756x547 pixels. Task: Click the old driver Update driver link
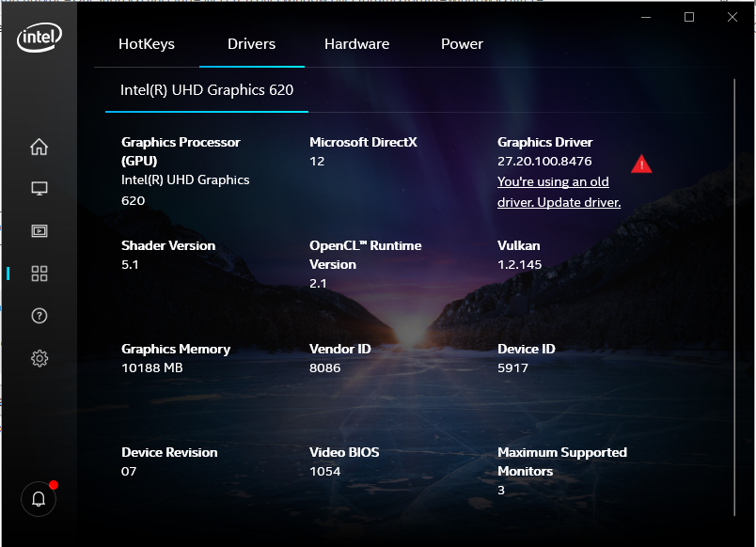(559, 192)
